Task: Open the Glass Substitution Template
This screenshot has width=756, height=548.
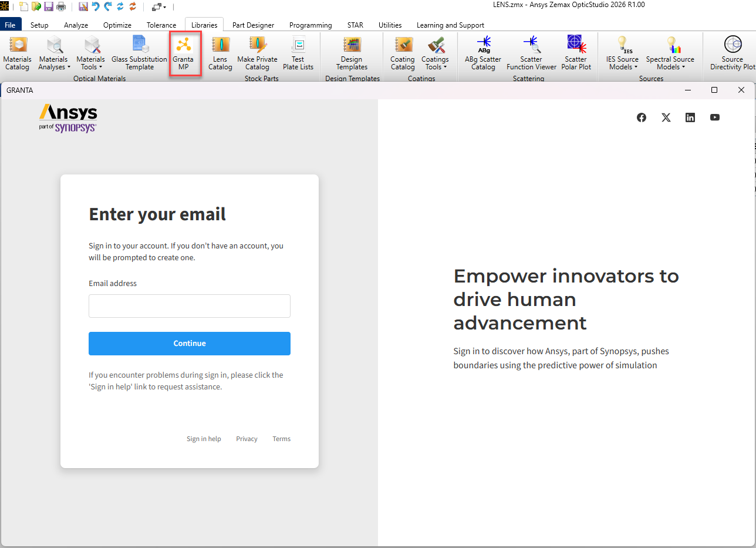Action: pos(139,53)
